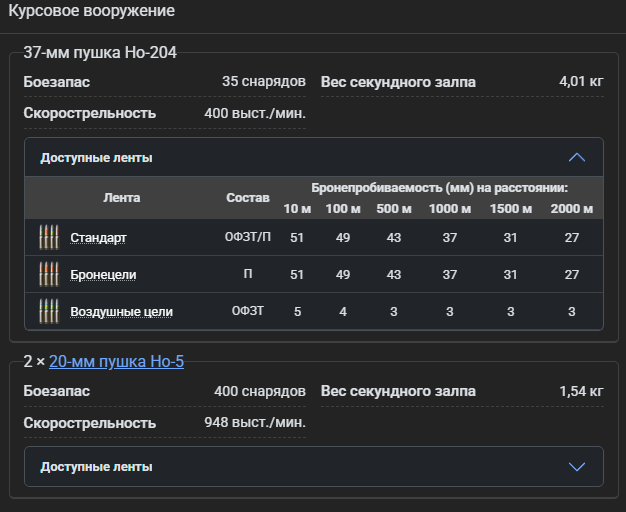Viewport: 626px width, 512px height.
Task: Collapse Ho-204 belts using the up chevron
Action: [x=576, y=157]
